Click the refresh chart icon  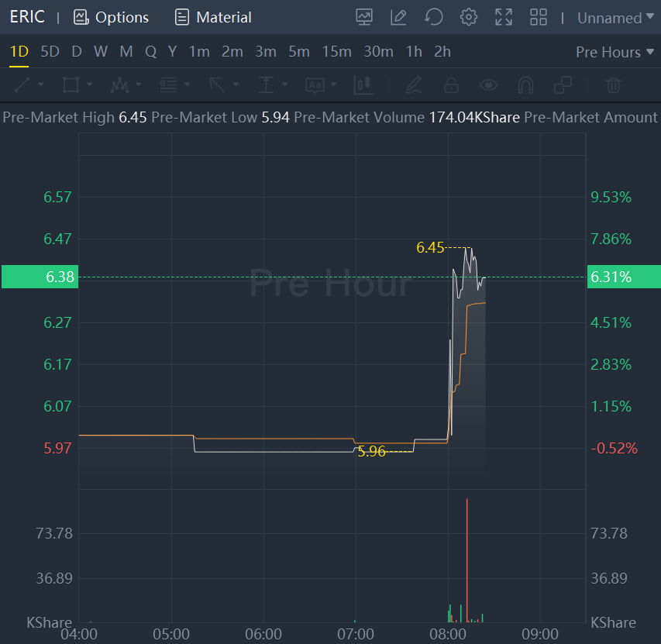[x=435, y=17]
